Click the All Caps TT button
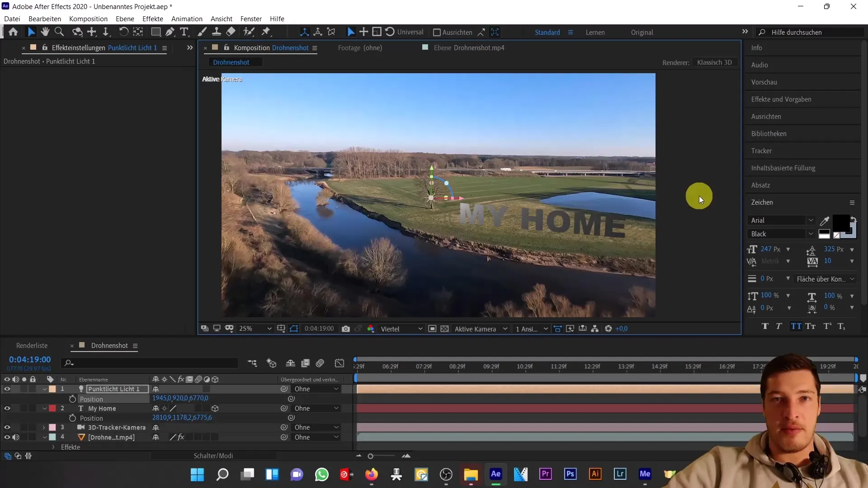Image resolution: width=868 pixels, height=488 pixels. point(796,326)
